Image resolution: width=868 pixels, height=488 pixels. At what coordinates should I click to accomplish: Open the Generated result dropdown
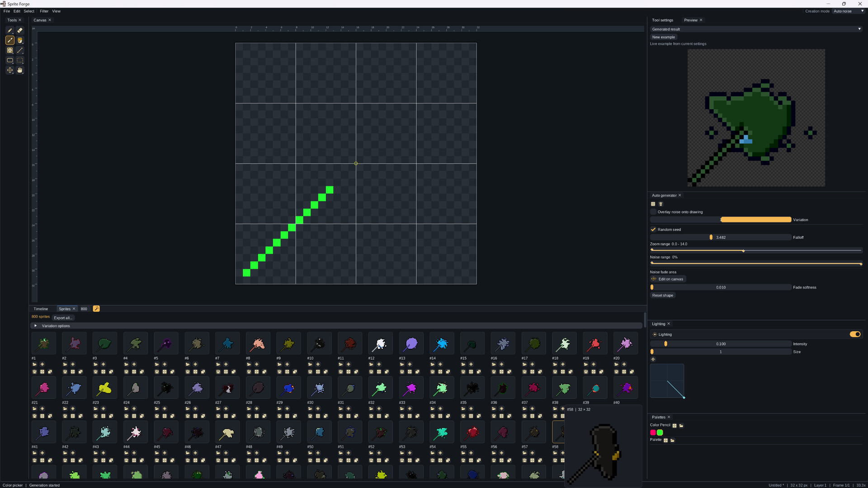click(x=756, y=29)
